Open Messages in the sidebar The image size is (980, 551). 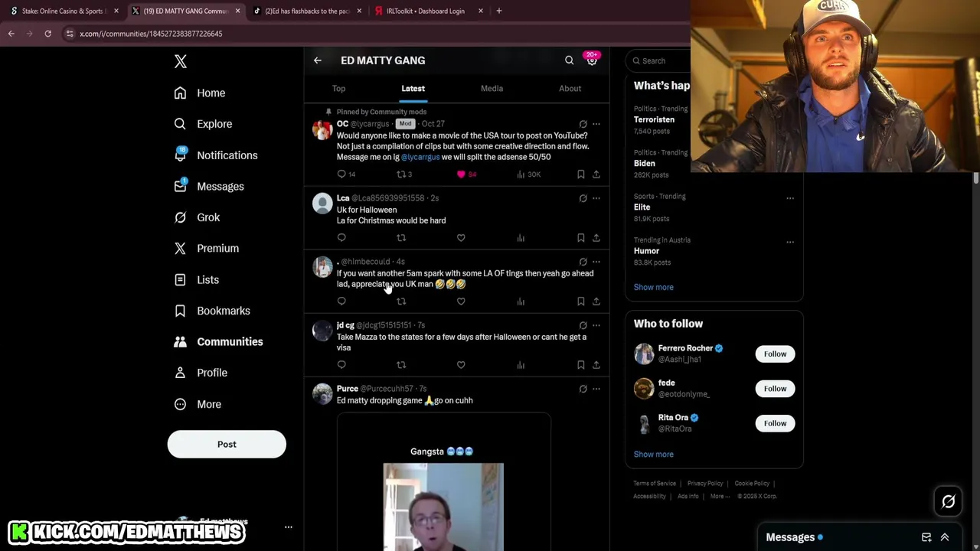coord(209,186)
